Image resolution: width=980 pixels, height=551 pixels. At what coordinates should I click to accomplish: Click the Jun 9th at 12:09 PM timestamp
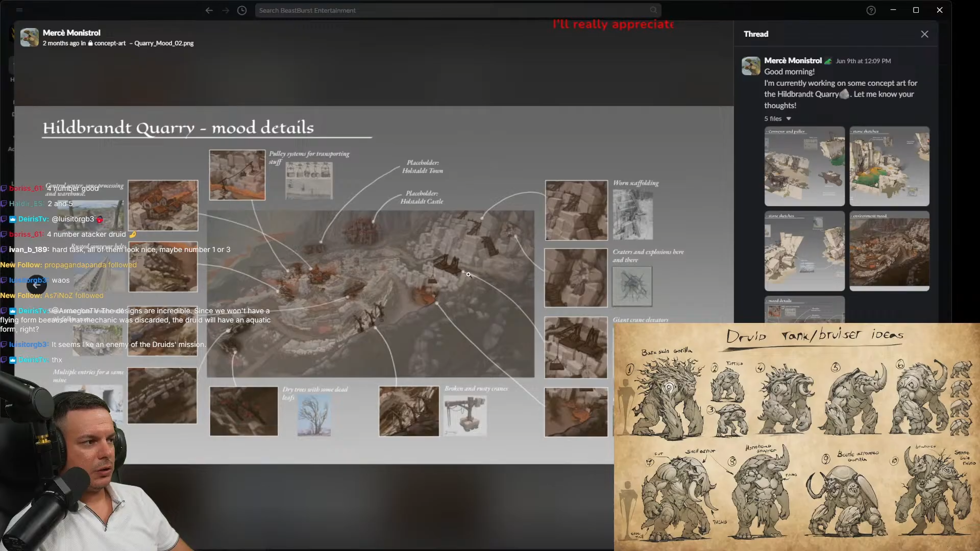coord(863,61)
